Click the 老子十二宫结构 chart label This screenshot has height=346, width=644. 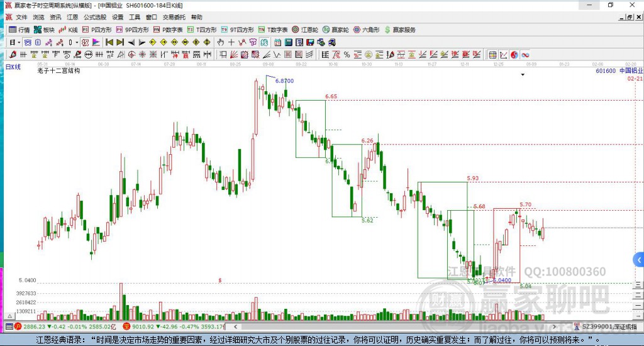pos(58,70)
